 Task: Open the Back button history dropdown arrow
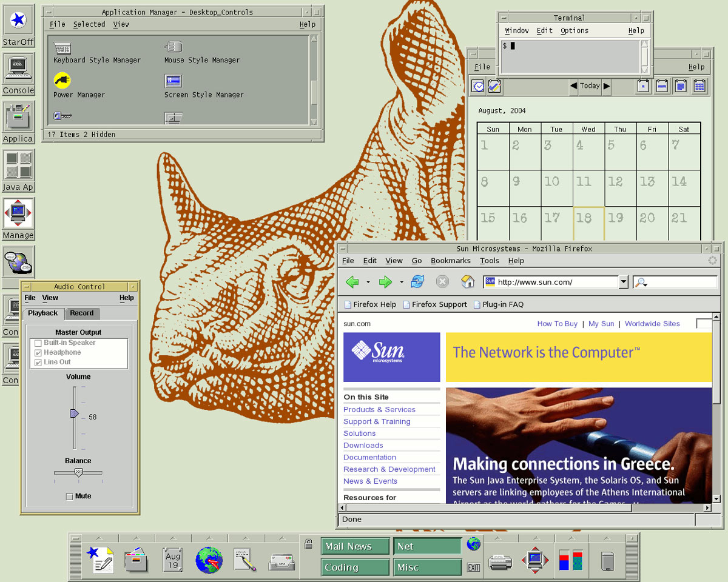tap(368, 282)
